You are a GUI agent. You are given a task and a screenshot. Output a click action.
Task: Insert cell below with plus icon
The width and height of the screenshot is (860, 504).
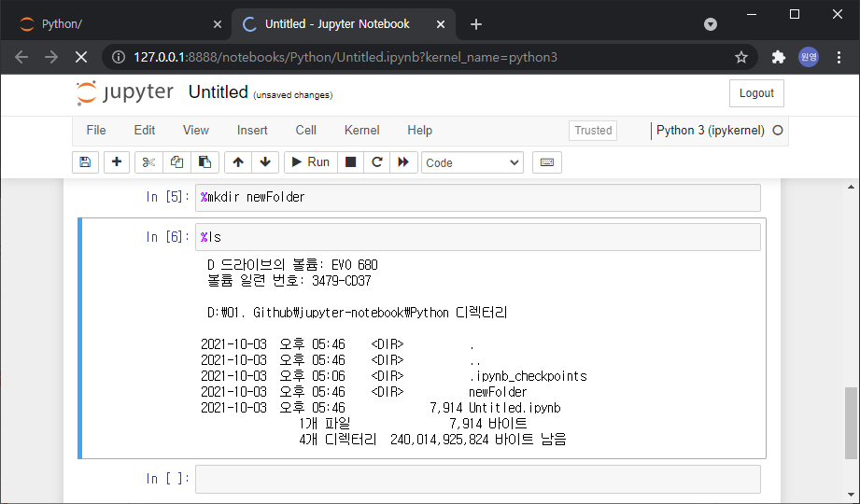pyautogui.click(x=117, y=162)
